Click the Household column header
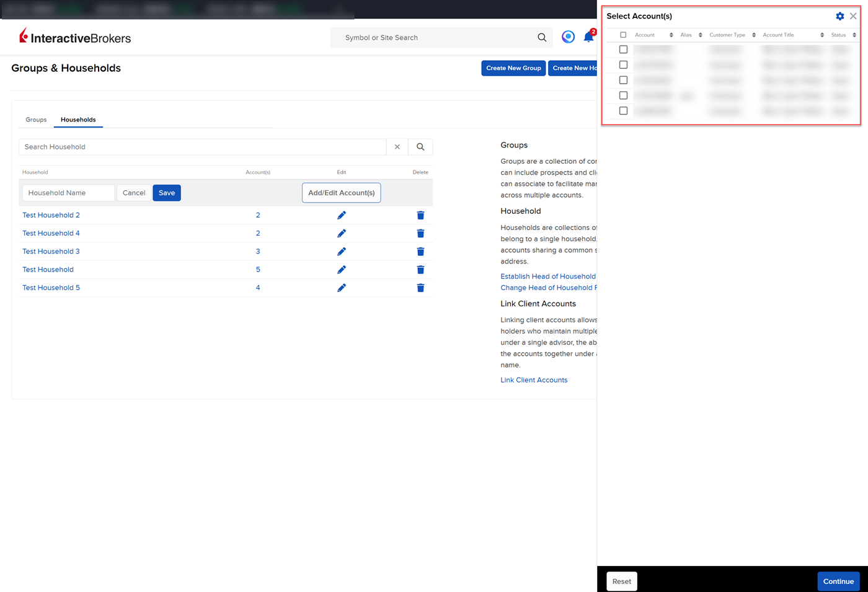Image resolution: width=868 pixels, height=592 pixels. click(x=35, y=172)
